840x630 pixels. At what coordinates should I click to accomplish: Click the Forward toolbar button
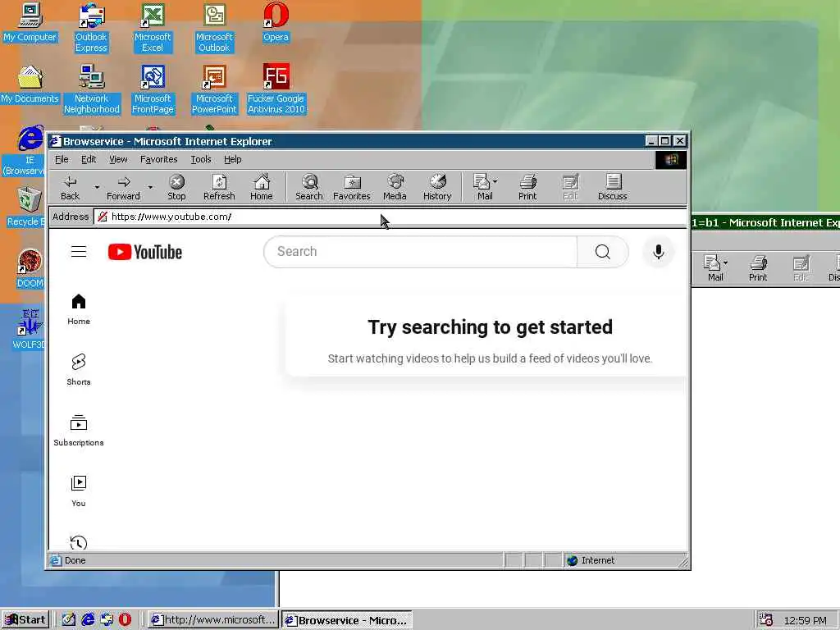(x=123, y=188)
